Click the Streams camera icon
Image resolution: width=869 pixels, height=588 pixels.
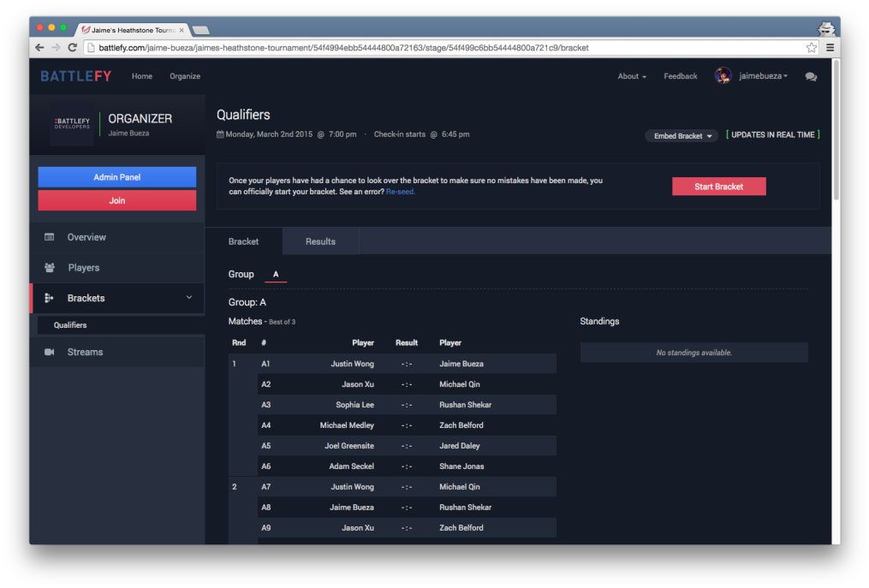50,352
